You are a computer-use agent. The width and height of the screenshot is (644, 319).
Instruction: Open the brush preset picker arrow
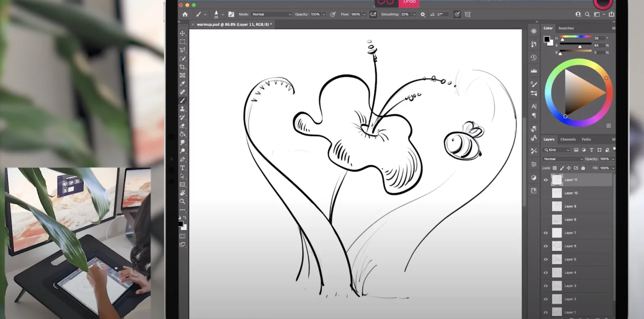[x=223, y=14]
